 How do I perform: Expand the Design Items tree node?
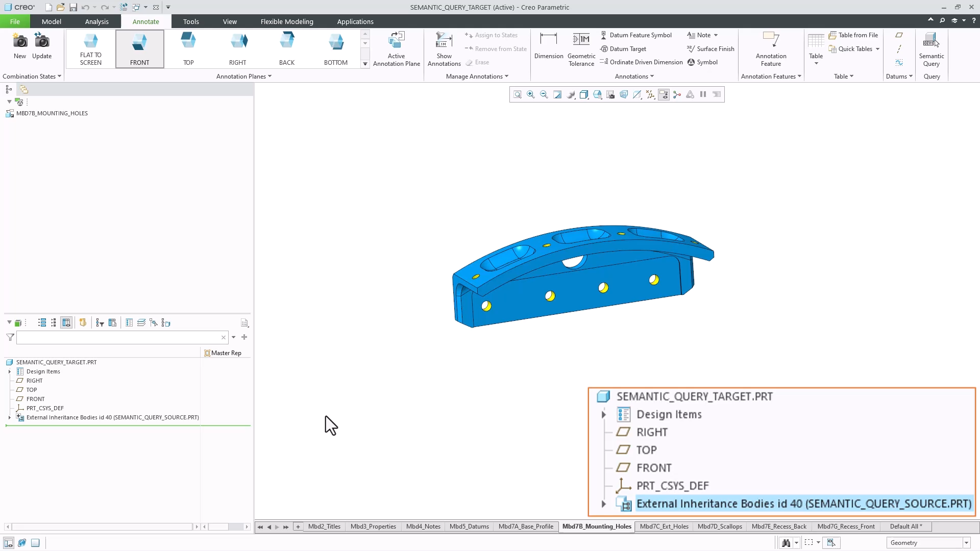[10, 372]
